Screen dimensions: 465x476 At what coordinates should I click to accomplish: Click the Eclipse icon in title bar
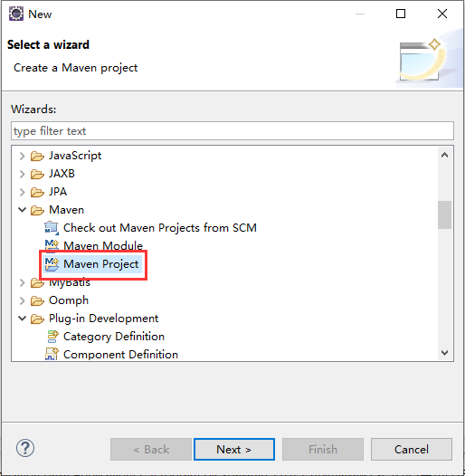pyautogui.click(x=16, y=14)
